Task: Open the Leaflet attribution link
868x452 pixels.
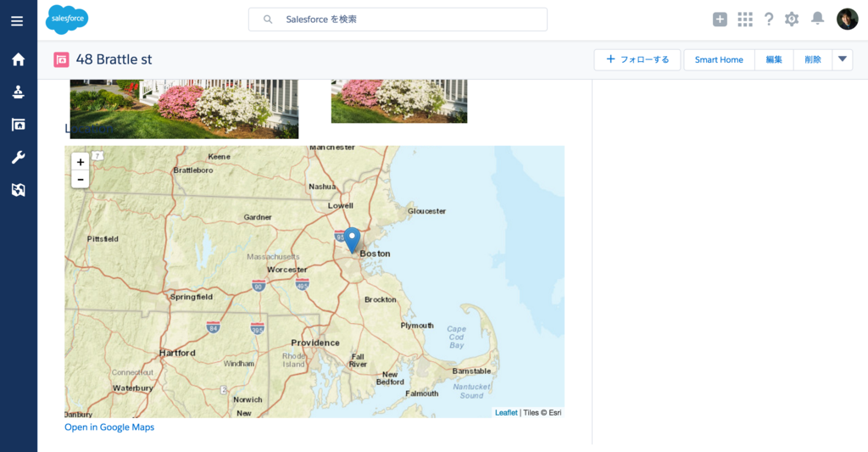Action: 506,413
